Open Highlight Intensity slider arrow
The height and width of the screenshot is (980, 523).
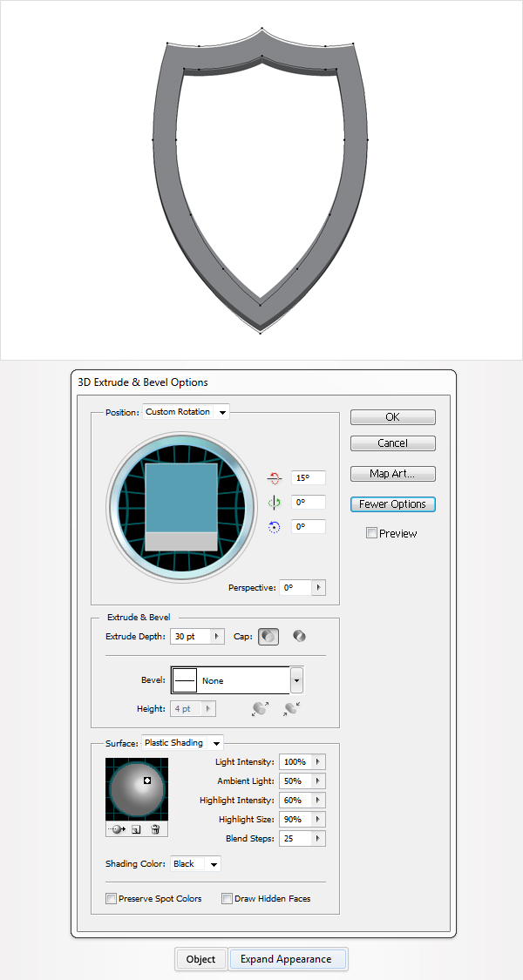coord(319,800)
